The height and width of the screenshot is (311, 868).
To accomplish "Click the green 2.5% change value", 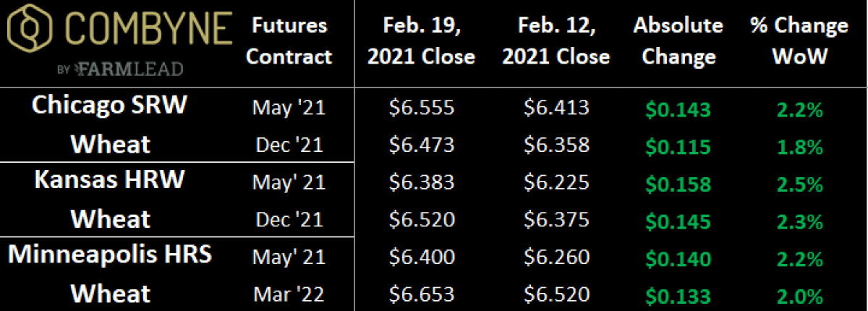I will [799, 184].
